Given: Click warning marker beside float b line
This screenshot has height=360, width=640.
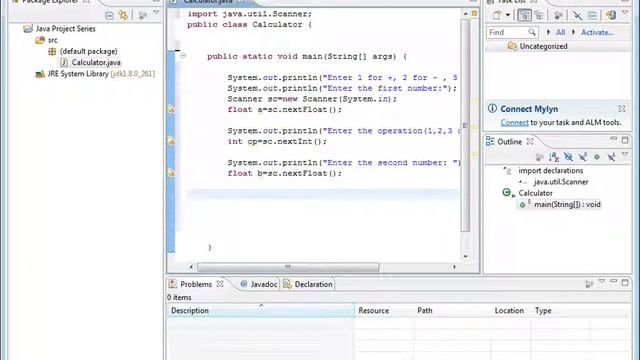Looking at the screenshot, I should click(x=171, y=173).
